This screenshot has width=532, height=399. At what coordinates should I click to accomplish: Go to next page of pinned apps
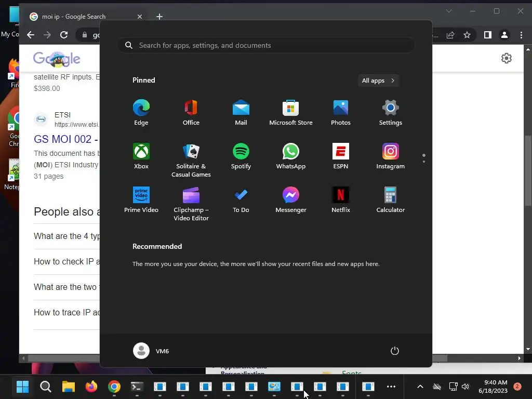coord(424,162)
